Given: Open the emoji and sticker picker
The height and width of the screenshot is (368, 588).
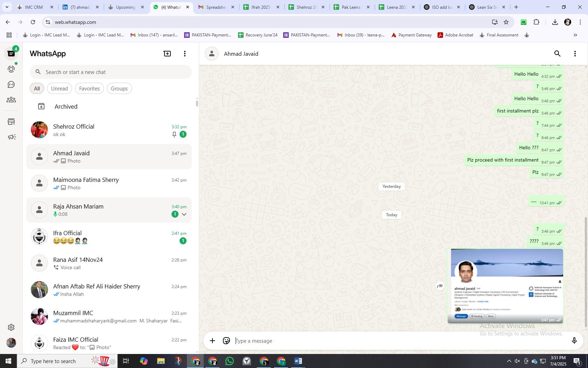Looking at the screenshot, I should [x=226, y=341].
